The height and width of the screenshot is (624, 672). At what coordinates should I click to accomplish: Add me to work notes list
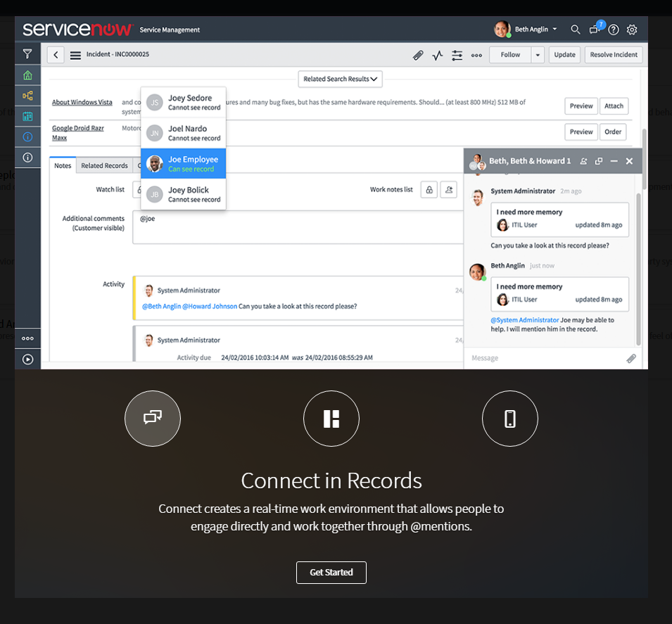pyautogui.click(x=449, y=189)
